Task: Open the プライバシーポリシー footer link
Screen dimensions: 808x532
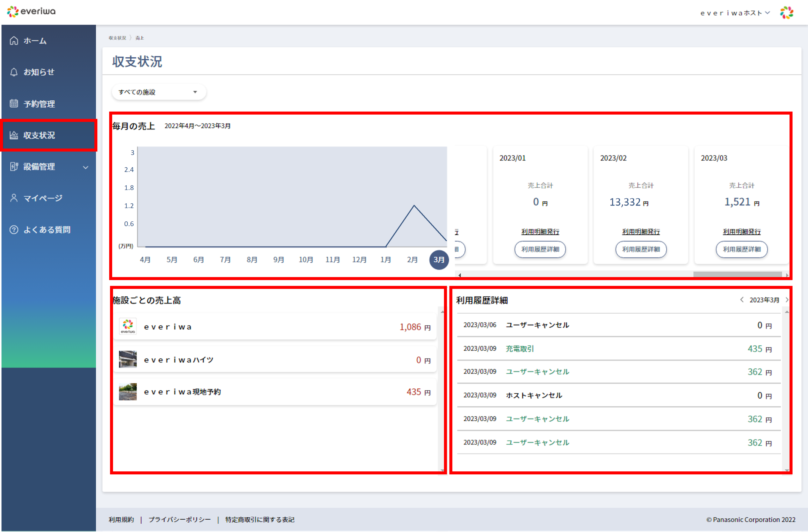Action: [180, 520]
